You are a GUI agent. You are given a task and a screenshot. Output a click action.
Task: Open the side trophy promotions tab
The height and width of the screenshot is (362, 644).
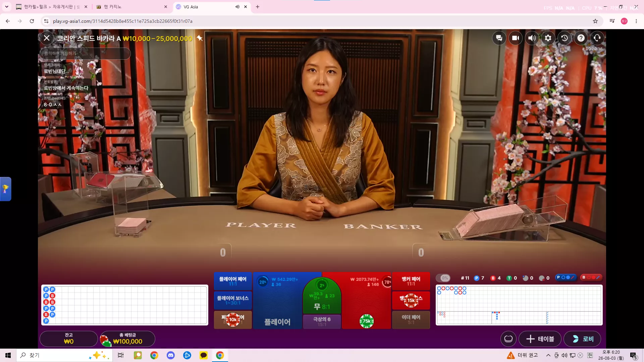point(5,189)
